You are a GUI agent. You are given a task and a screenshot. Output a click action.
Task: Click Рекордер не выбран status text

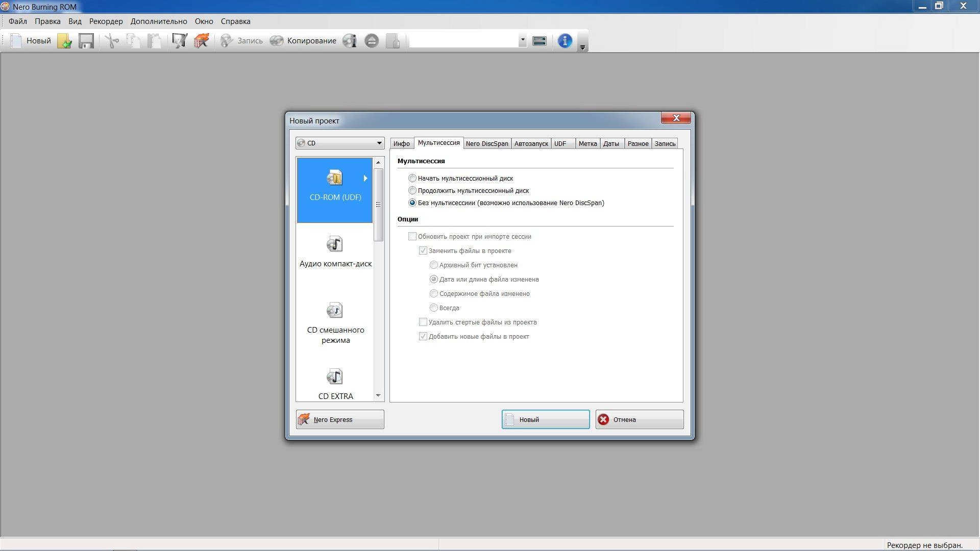pyautogui.click(x=924, y=545)
